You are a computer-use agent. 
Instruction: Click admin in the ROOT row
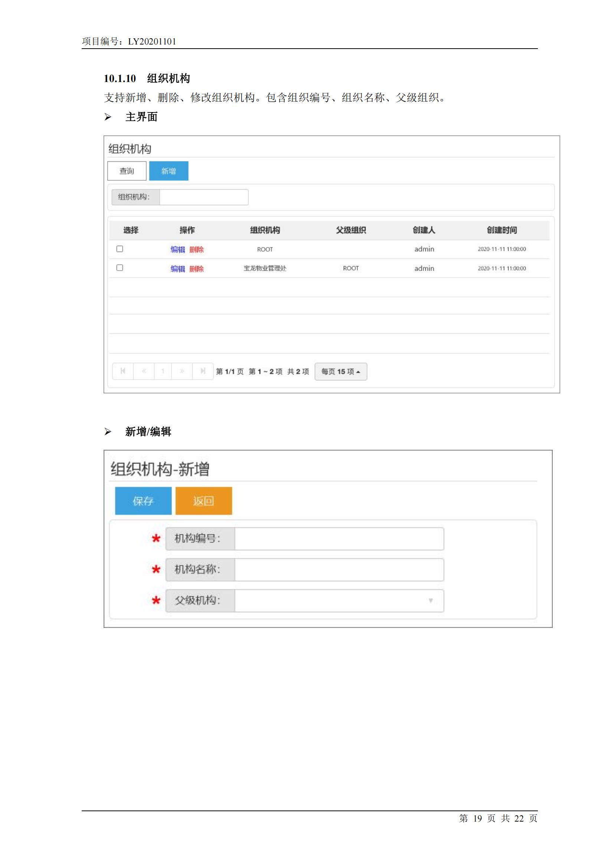[x=424, y=249]
